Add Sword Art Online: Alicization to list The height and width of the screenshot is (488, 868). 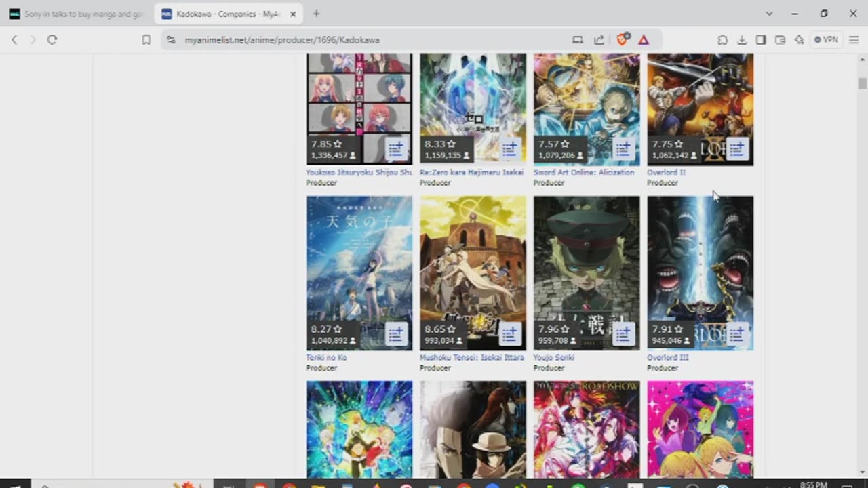[x=623, y=148]
